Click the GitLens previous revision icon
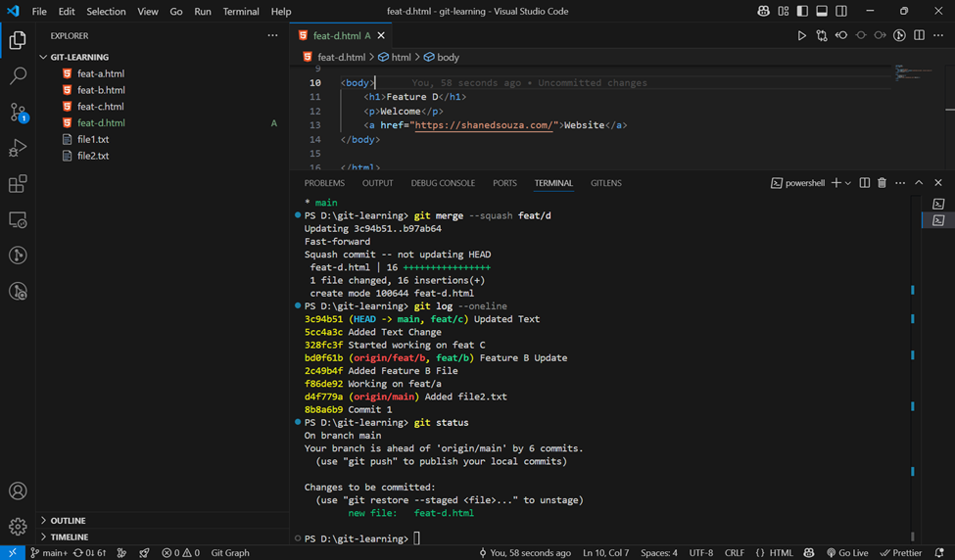Image resolution: width=955 pixels, height=560 pixels. 841,36
